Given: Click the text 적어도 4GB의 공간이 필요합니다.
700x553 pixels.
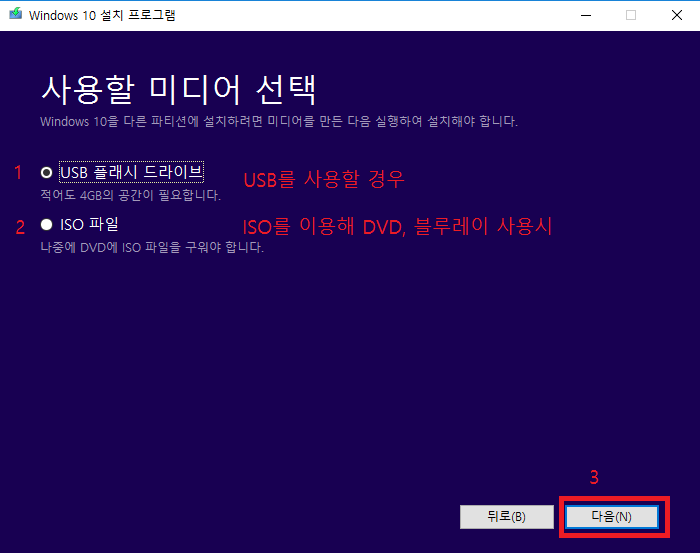Looking at the screenshot, I should (130, 195).
